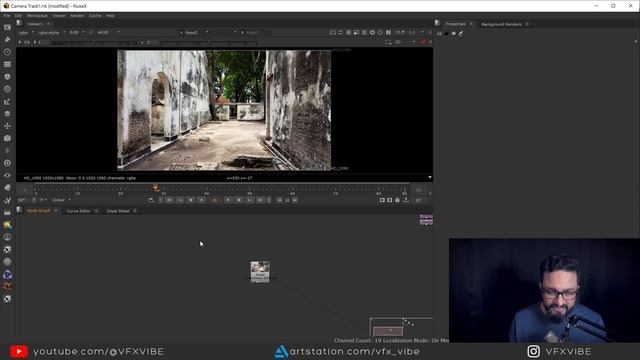Click the pencil edit icon in Properties
This screenshot has height=360, width=640.
(461, 33)
